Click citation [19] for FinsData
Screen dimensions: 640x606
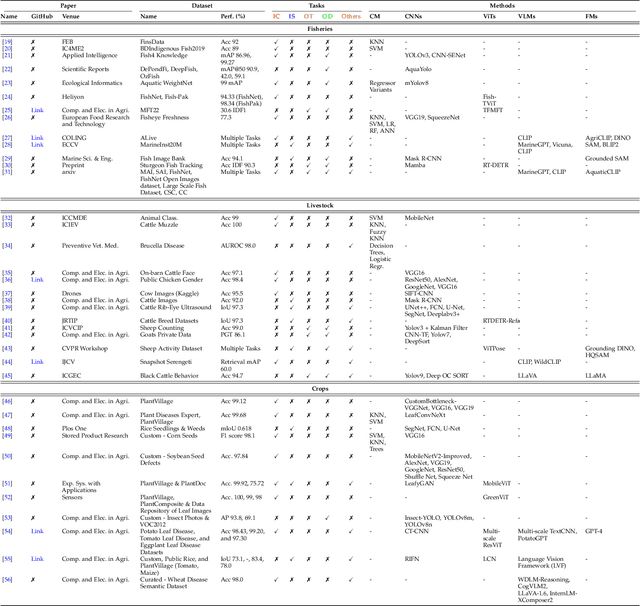7,42
